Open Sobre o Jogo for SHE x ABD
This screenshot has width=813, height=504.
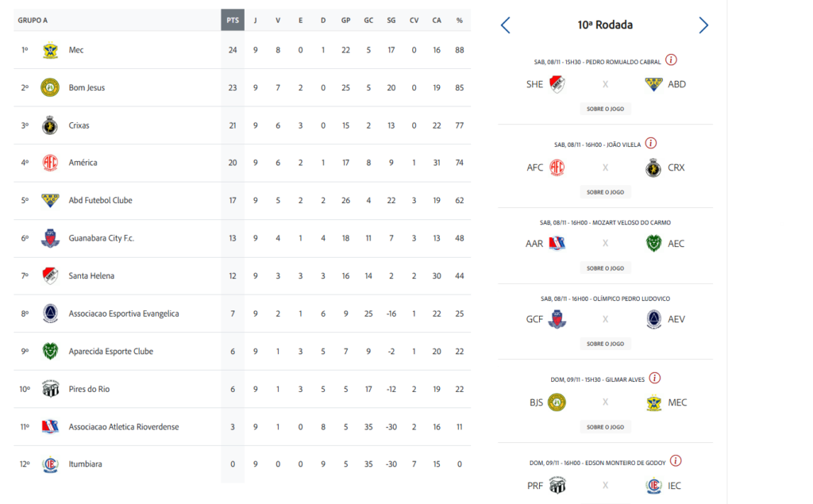click(x=605, y=109)
